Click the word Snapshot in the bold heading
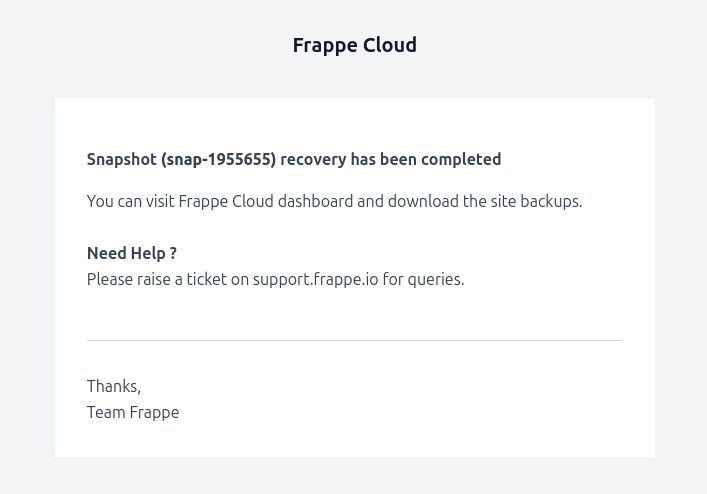This screenshot has width=707, height=494. (122, 160)
